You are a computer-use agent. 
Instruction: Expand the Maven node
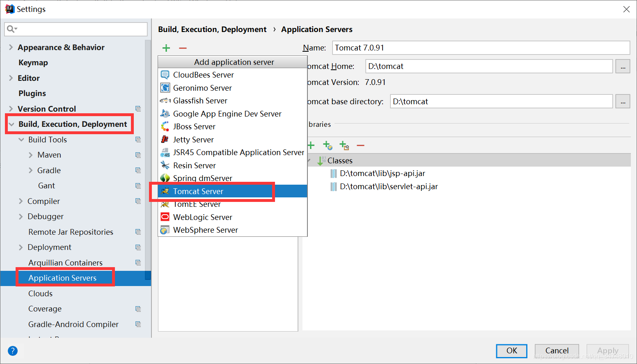[30, 155]
